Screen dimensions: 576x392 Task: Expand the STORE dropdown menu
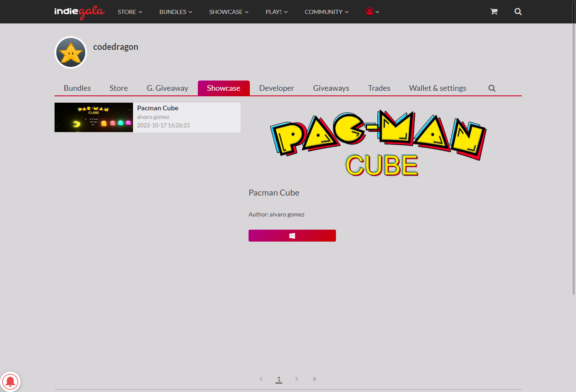click(x=130, y=12)
